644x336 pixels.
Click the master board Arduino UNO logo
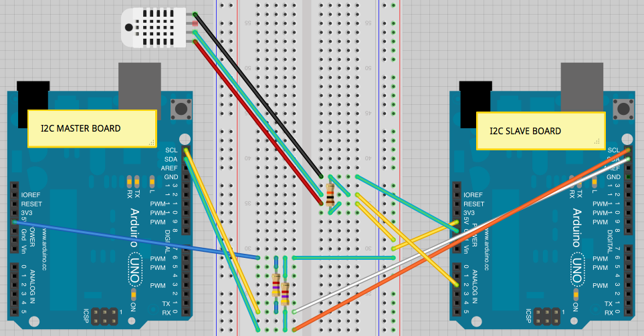[x=134, y=247]
